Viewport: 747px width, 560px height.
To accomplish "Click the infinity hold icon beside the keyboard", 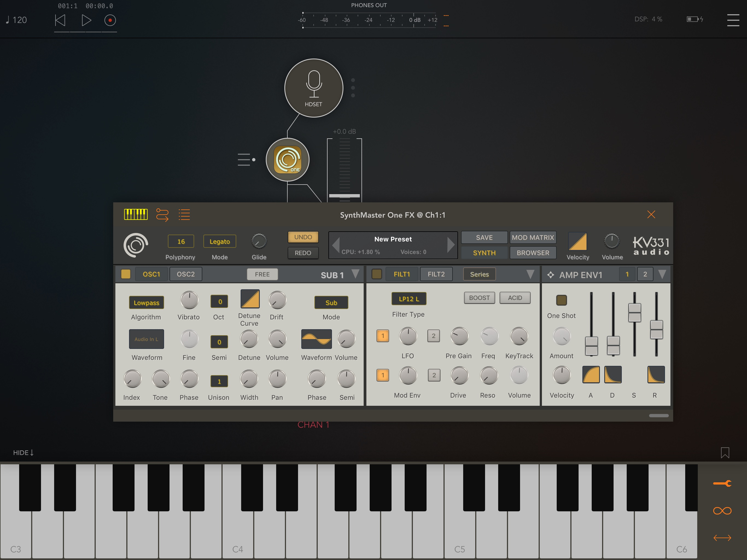I will pos(722,511).
